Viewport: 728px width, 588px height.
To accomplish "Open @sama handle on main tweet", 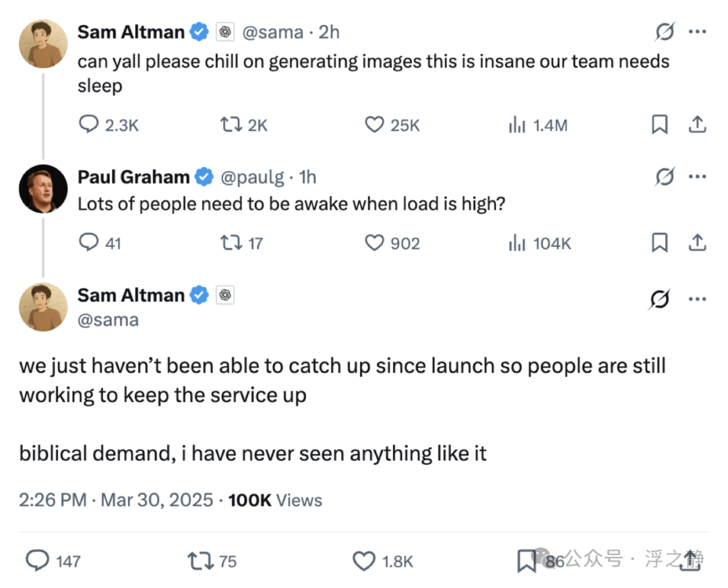I will click(108, 320).
